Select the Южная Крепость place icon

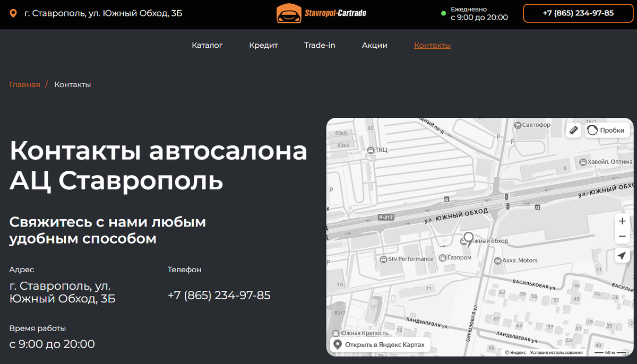coord(335,333)
